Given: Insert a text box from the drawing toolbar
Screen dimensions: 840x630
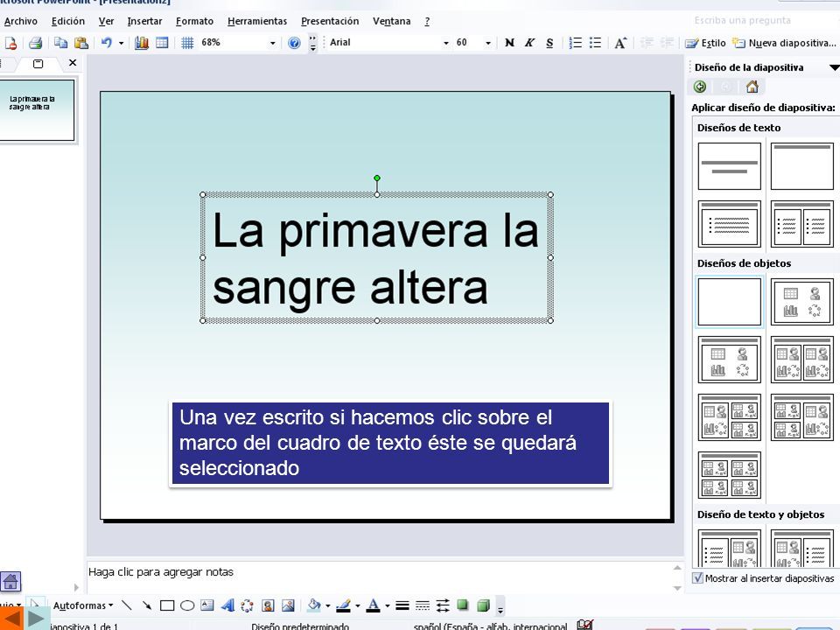Looking at the screenshot, I should point(206,605).
